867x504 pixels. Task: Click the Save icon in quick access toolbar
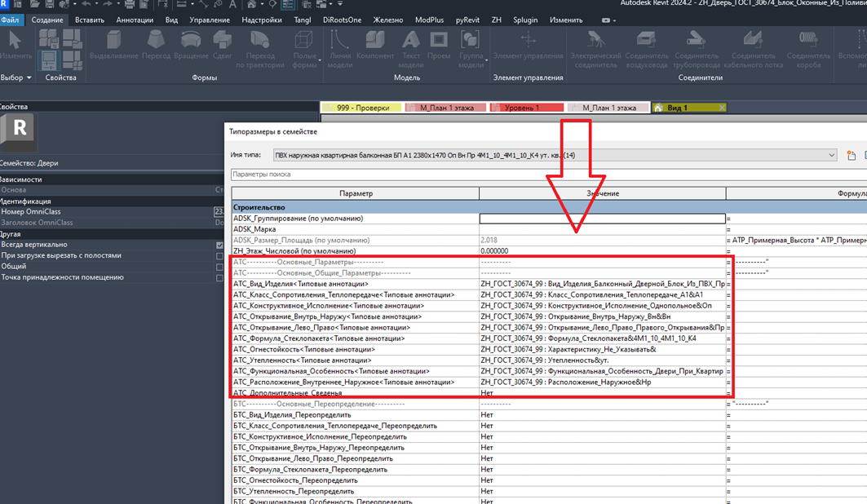[x=49, y=4]
